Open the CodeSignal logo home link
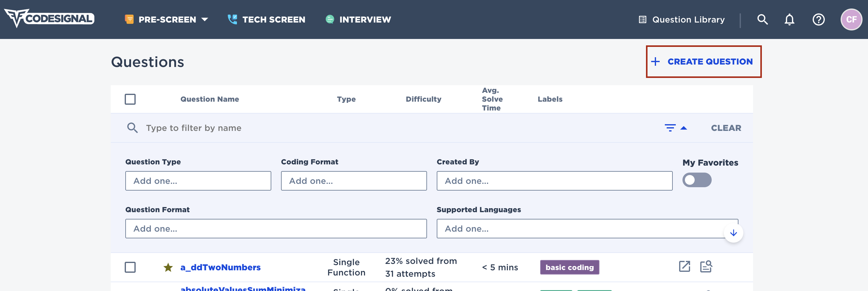868x291 pixels. pos(49,19)
